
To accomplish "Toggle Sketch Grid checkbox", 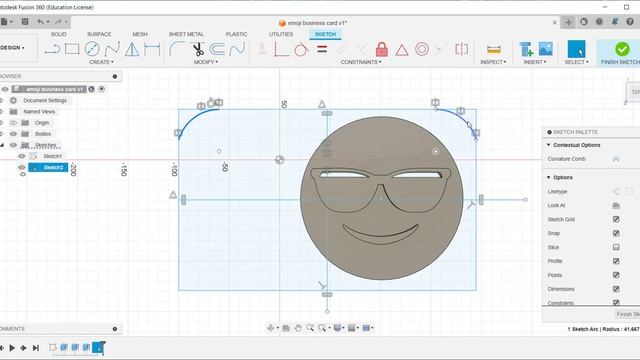I will tap(616, 219).
